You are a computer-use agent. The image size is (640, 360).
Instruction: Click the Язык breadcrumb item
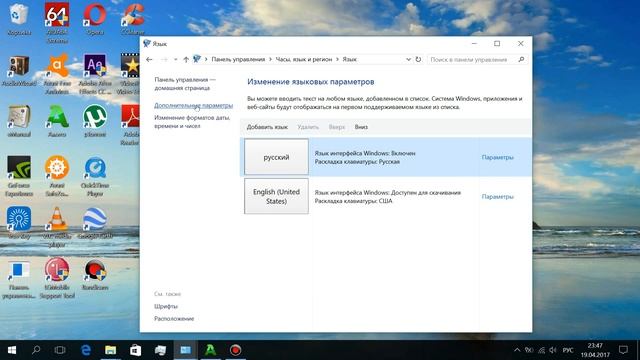point(349,59)
